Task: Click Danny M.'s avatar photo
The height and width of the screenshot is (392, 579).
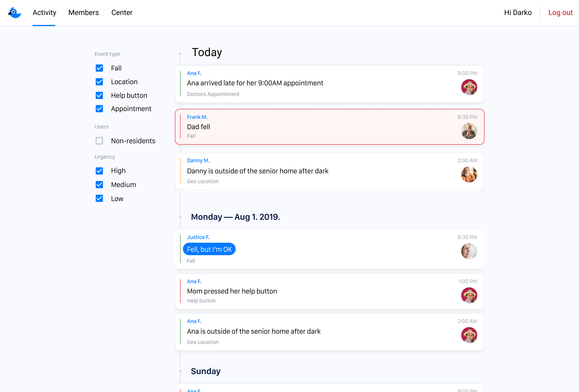Action: point(469,175)
